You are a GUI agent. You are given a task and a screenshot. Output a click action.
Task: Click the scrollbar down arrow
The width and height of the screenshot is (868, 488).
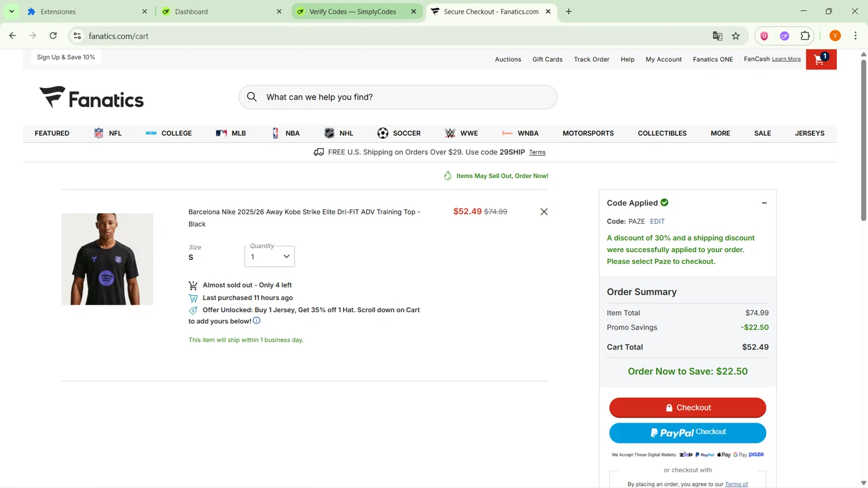[x=863, y=483]
